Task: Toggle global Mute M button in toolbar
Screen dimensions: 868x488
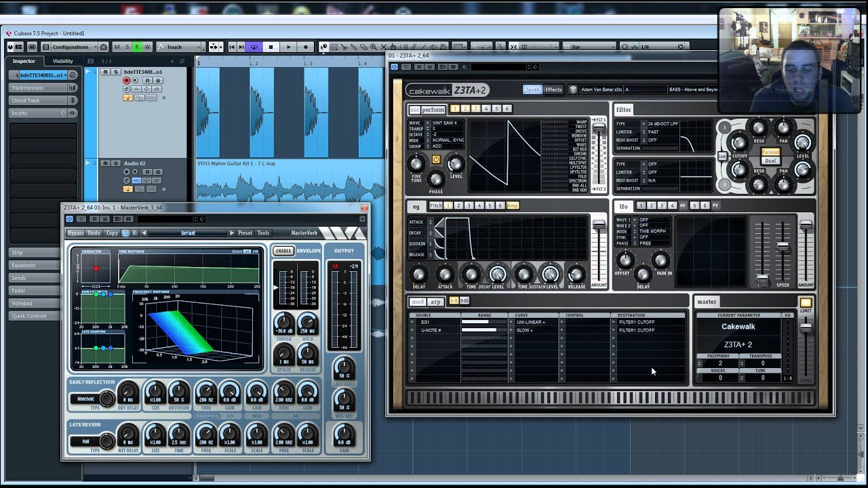Action: point(117,47)
